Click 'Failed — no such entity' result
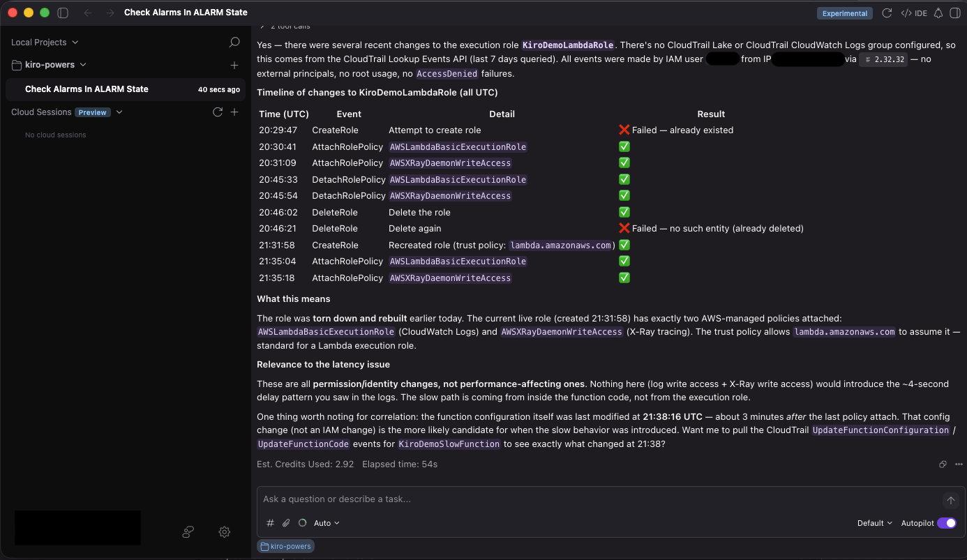 pyautogui.click(x=718, y=229)
